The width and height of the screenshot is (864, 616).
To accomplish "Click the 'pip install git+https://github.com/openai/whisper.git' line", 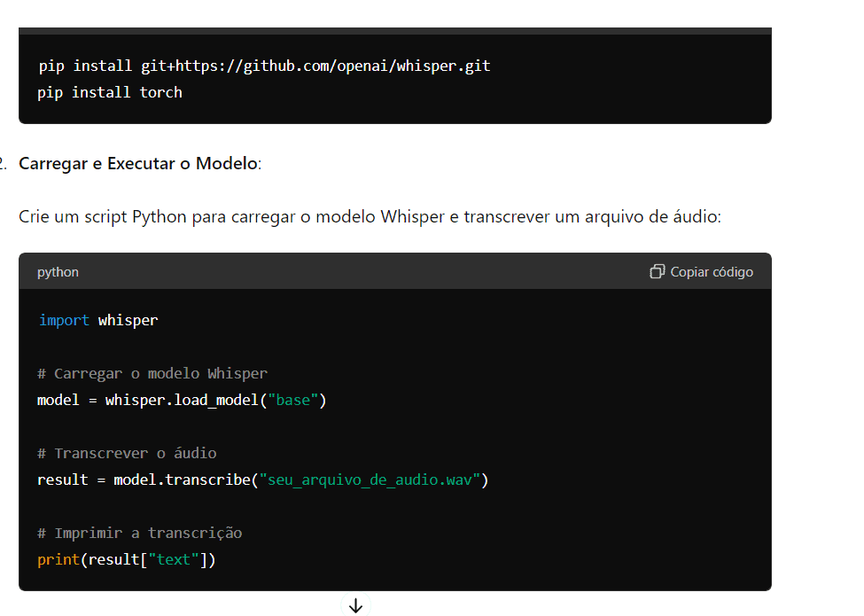I will click(x=264, y=66).
